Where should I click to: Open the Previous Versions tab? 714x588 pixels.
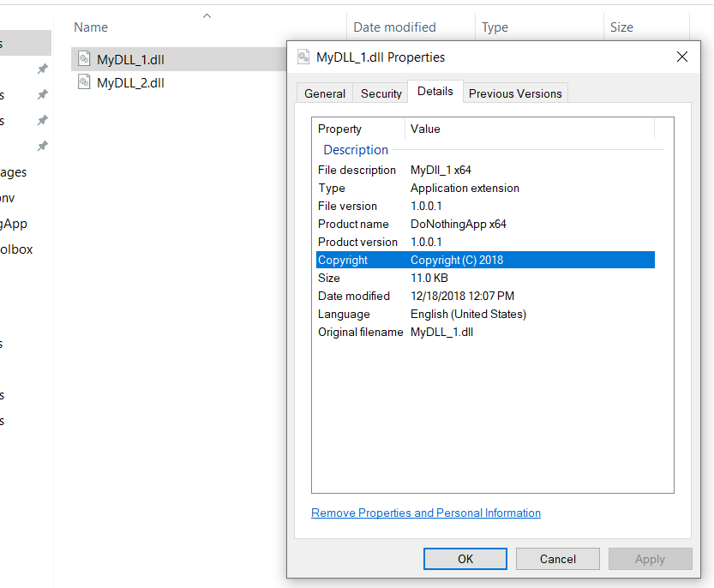(x=515, y=93)
